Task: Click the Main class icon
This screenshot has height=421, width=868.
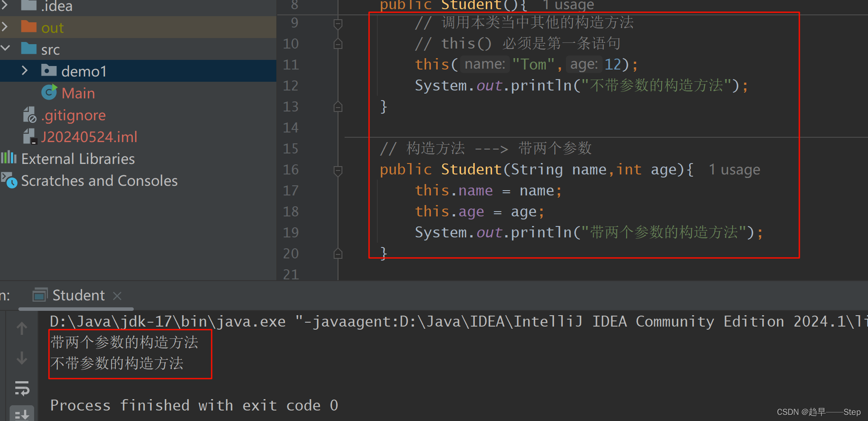Action: 49,92
